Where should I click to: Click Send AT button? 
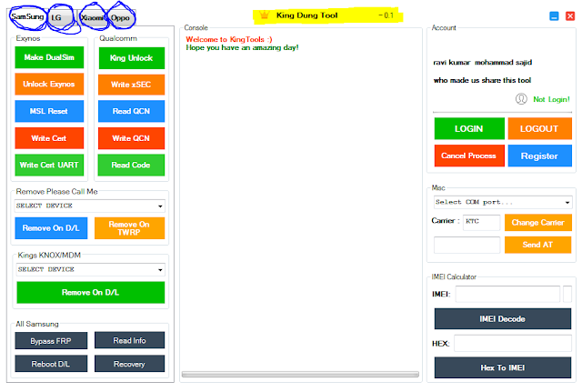tap(538, 245)
